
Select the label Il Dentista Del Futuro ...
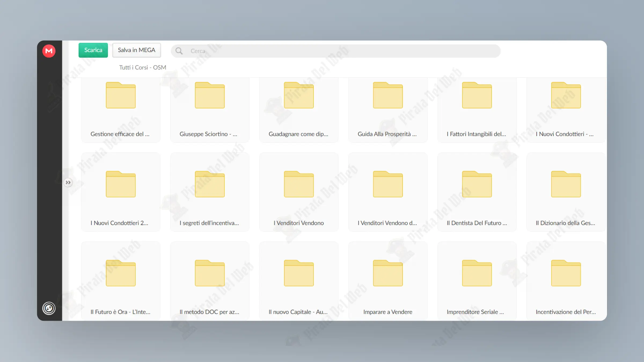pyautogui.click(x=477, y=223)
